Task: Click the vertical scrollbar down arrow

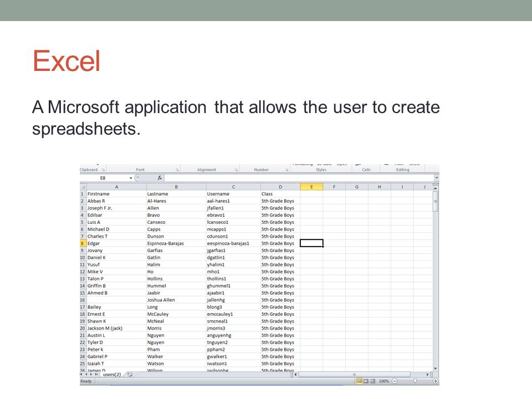Action: (x=436, y=369)
